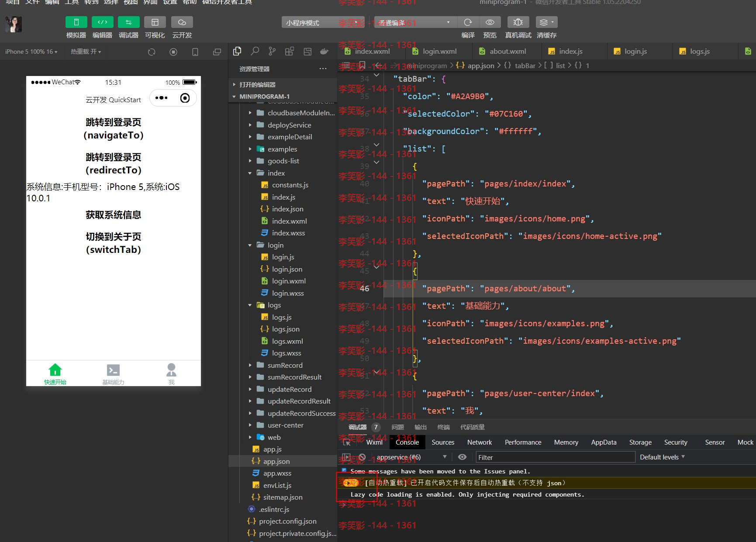
Task: Switch to login.js editor tab
Action: pos(635,51)
